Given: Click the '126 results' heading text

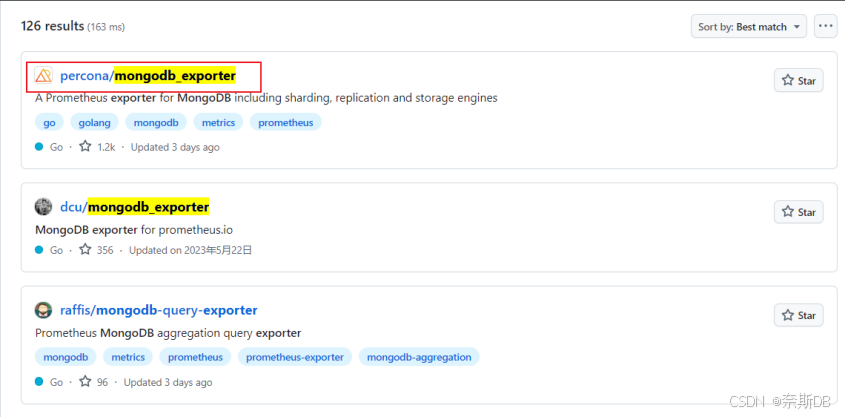Looking at the screenshot, I should tap(52, 26).
